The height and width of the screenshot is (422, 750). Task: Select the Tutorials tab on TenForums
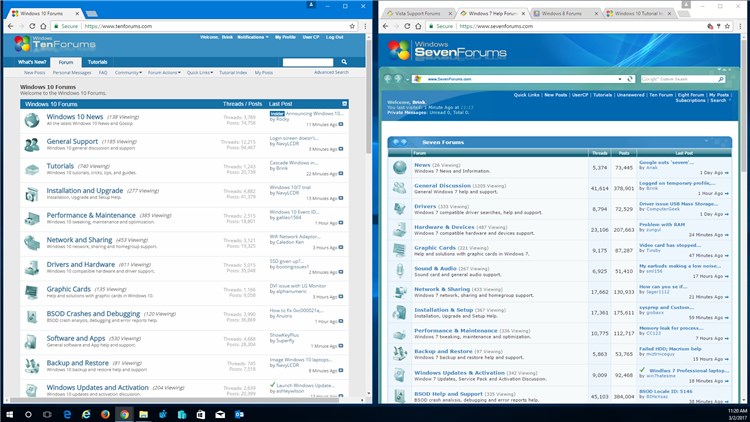pos(98,62)
